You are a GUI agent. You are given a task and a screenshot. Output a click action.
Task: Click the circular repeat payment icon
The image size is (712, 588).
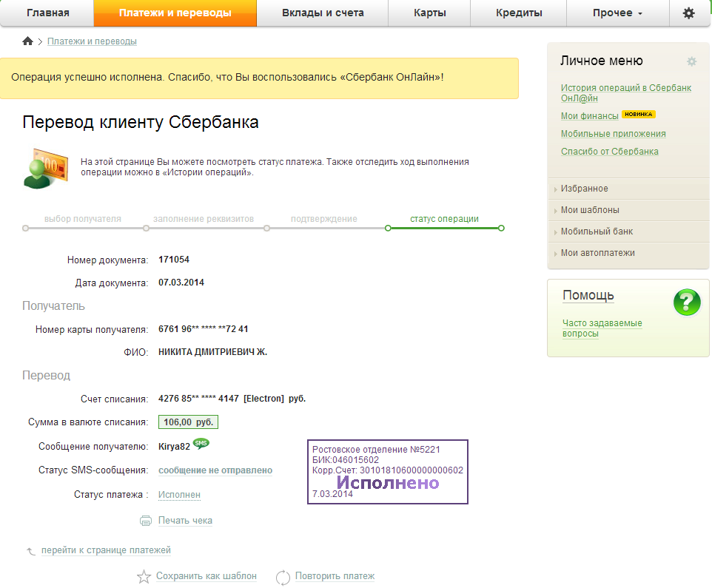pyautogui.click(x=283, y=577)
